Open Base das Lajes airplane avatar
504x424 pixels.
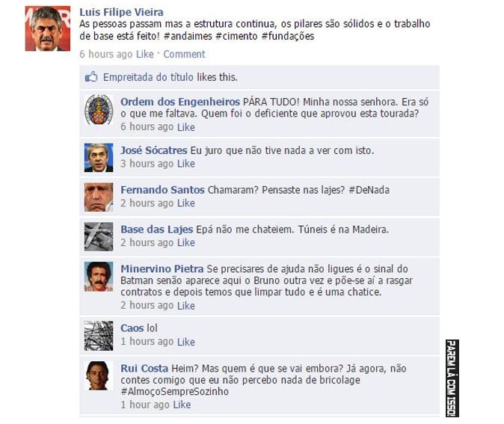pos(99,236)
